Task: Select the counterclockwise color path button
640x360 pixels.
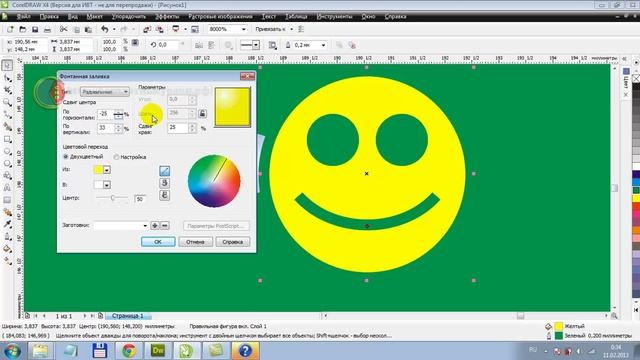Action: coord(164,183)
